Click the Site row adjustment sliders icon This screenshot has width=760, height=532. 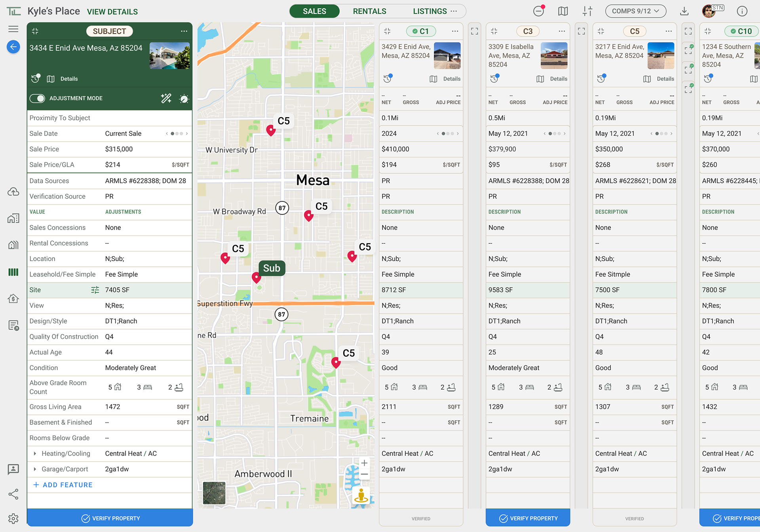[x=95, y=290]
